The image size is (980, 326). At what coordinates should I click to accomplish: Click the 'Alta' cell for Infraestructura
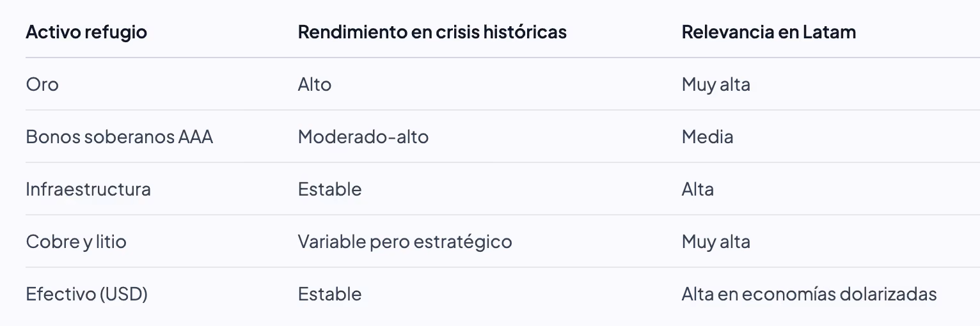pyautogui.click(x=698, y=189)
